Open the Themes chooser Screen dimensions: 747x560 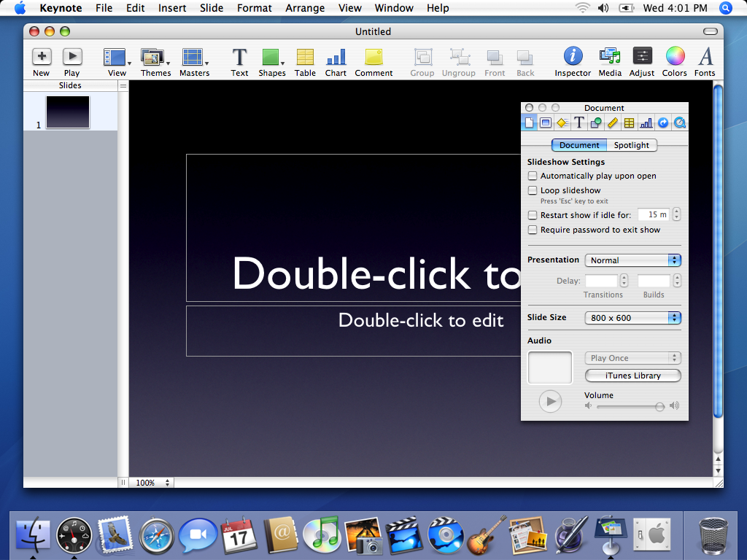(155, 62)
